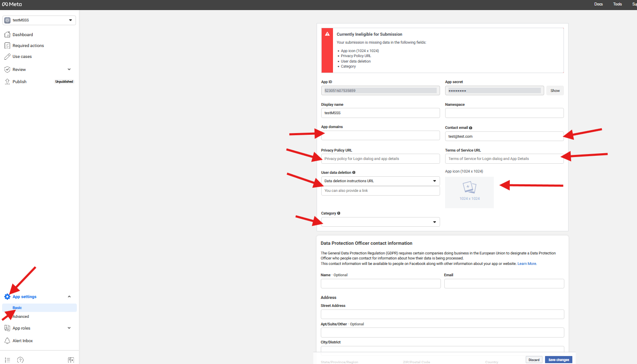Collapse the App settings section chevron
The height and width of the screenshot is (364, 637).
[69, 297]
